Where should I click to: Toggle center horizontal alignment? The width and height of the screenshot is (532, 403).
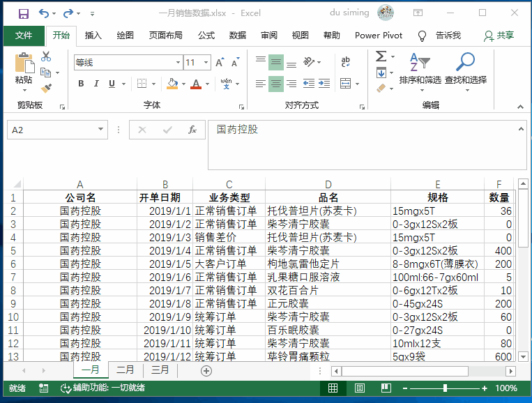tap(276, 84)
